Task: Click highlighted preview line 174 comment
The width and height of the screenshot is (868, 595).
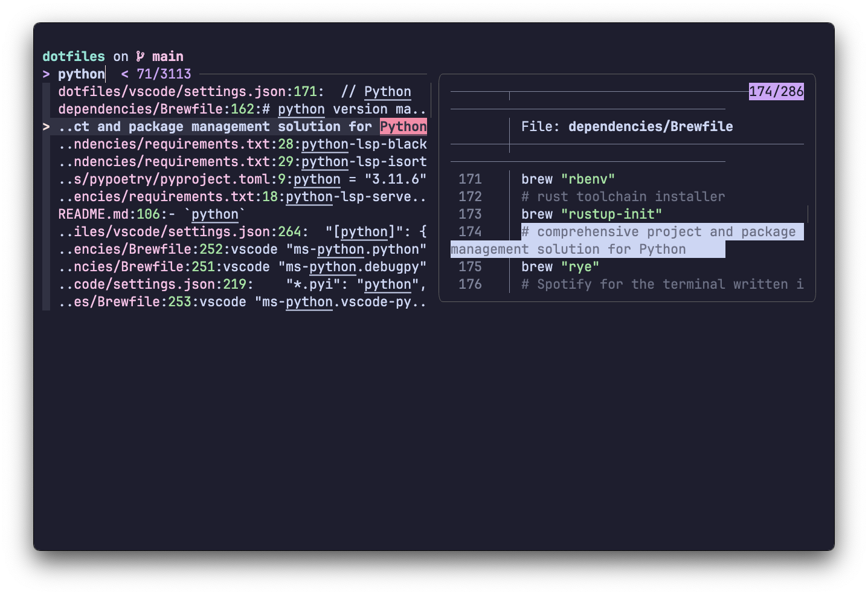Action: [627, 240]
